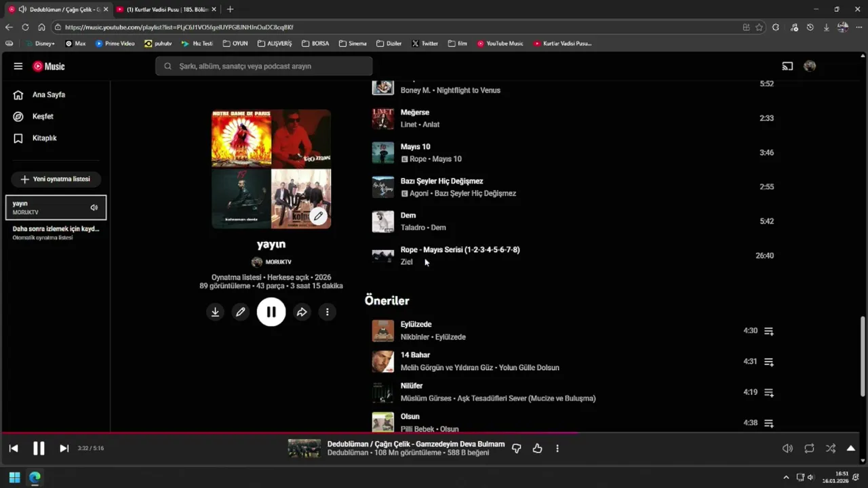Open the browser settings three-dot menu
Screen dimensions: 868x488
859,27
